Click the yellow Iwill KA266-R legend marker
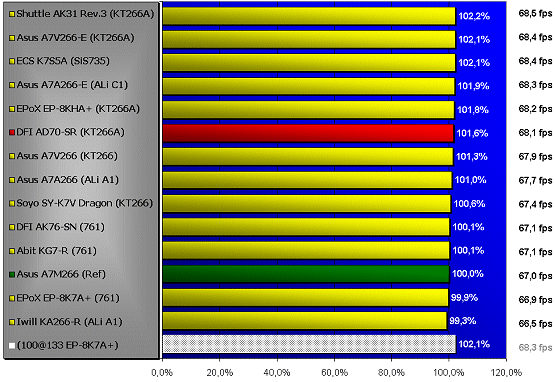This screenshot has height=382, width=555. coord(12,322)
